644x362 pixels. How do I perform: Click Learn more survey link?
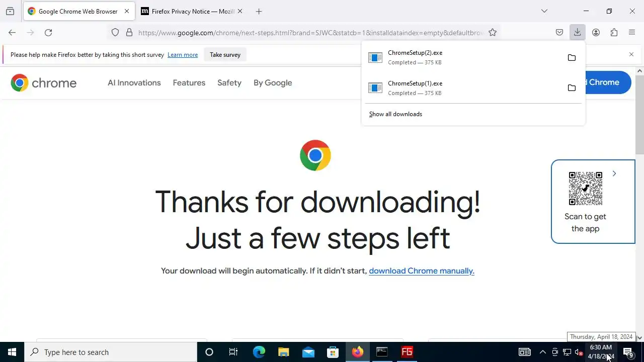click(183, 55)
